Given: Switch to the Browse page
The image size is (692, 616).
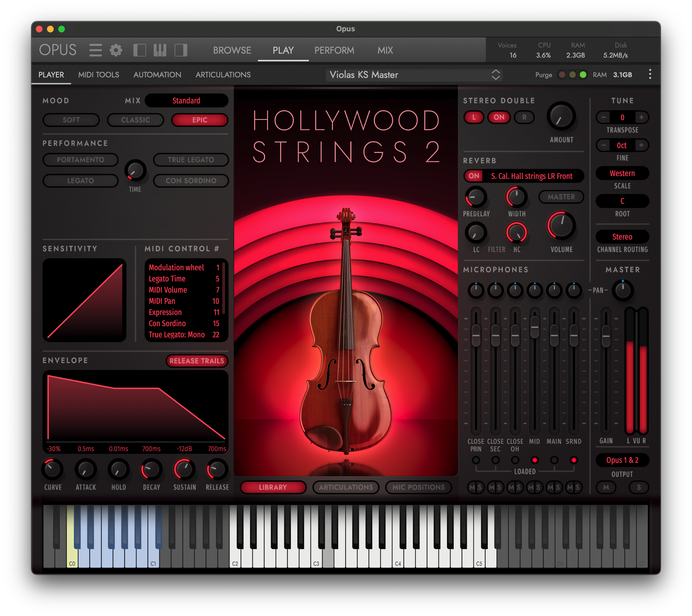Looking at the screenshot, I should click(232, 50).
